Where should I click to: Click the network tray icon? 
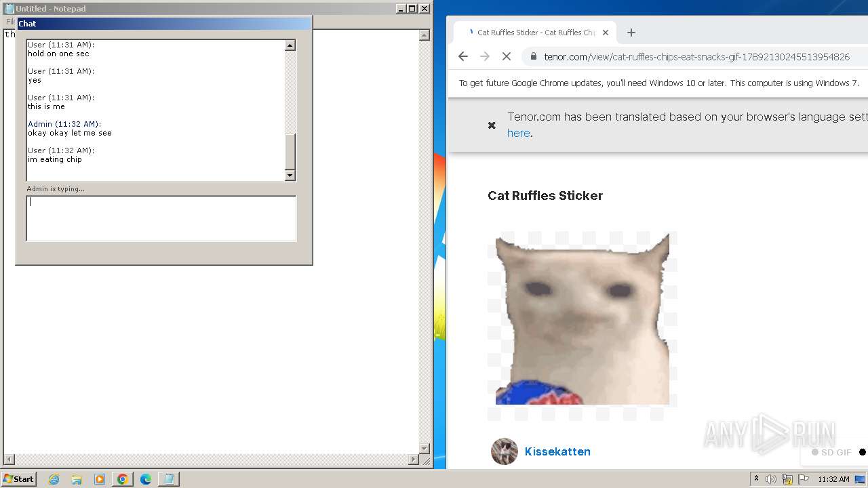(x=787, y=479)
